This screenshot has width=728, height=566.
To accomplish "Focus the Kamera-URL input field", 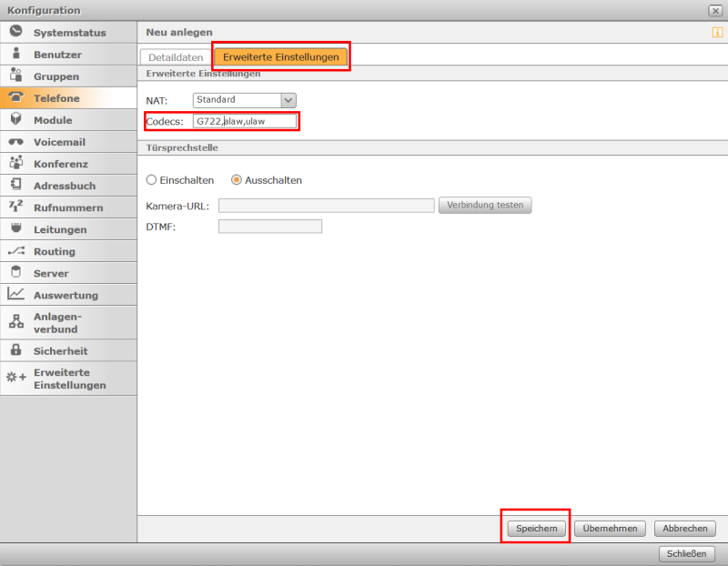I will click(326, 206).
